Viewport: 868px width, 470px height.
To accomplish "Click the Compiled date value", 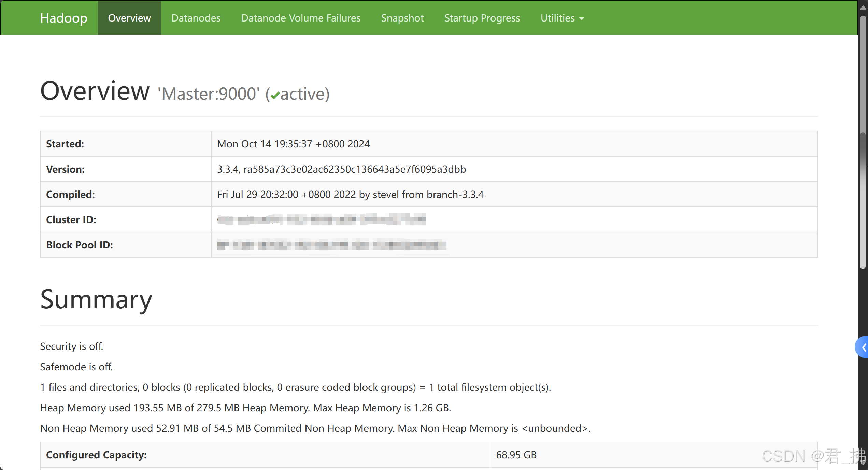I will [350, 195].
